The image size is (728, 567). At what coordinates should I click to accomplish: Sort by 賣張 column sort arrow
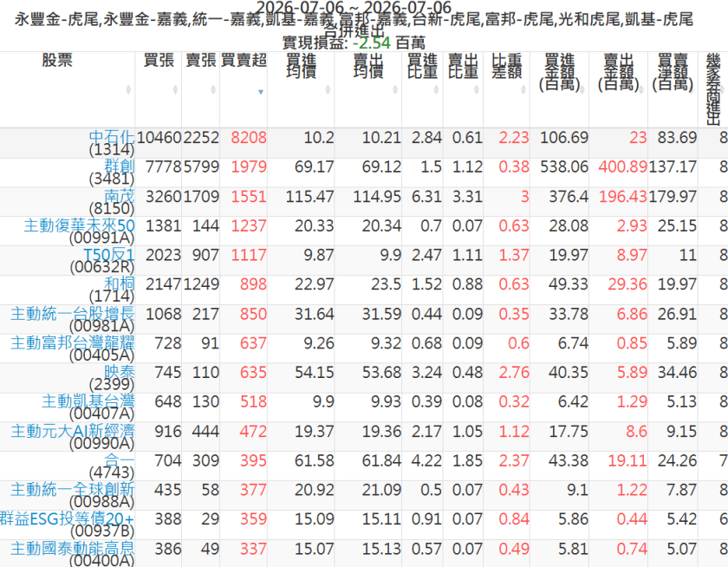(x=213, y=90)
